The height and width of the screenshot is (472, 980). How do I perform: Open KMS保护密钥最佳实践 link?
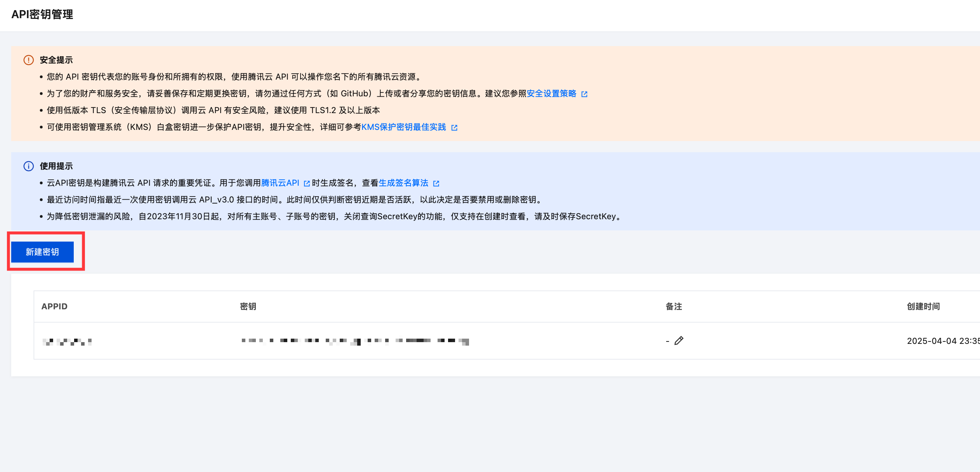(x=403, y=127)
